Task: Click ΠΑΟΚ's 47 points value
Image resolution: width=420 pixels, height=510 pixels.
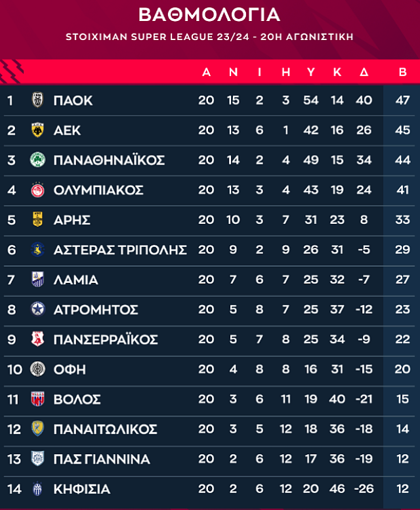Action: point(402,100)
